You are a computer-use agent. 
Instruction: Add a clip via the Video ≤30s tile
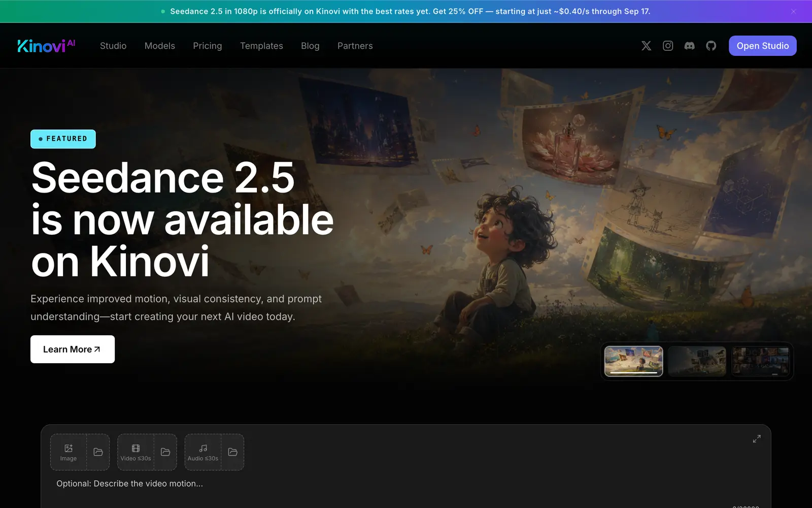click(x=136, y=452)
